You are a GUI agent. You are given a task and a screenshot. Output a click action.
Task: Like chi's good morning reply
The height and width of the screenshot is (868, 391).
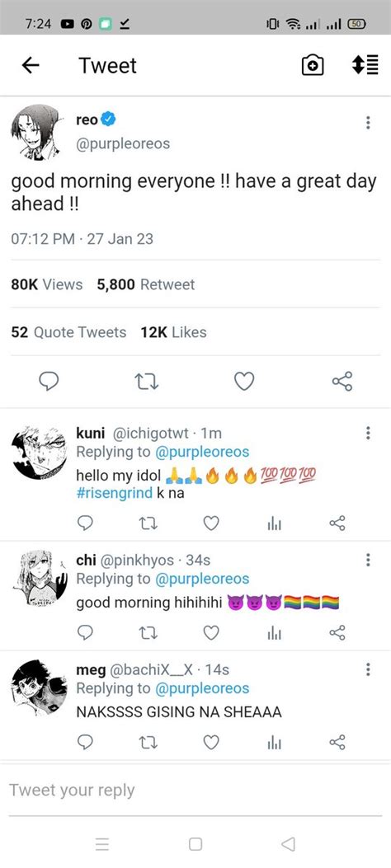click(x=211, y=633)
